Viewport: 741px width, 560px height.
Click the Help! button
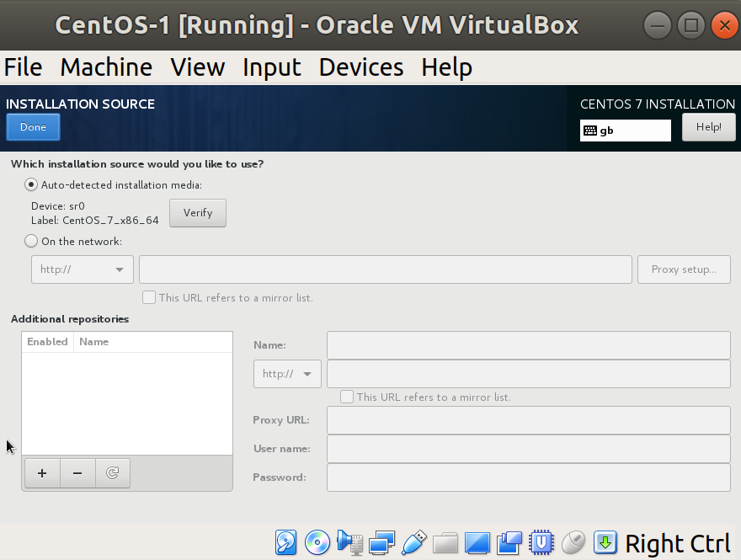(708, 127)
